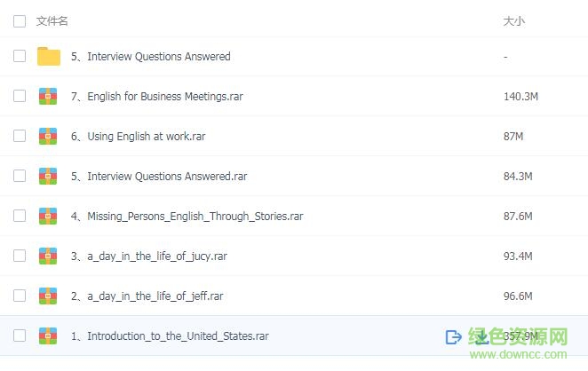Click the 2、a_day_in_the_life_of_jeff.rar file name
588x371 pixels.
point(147,296)
